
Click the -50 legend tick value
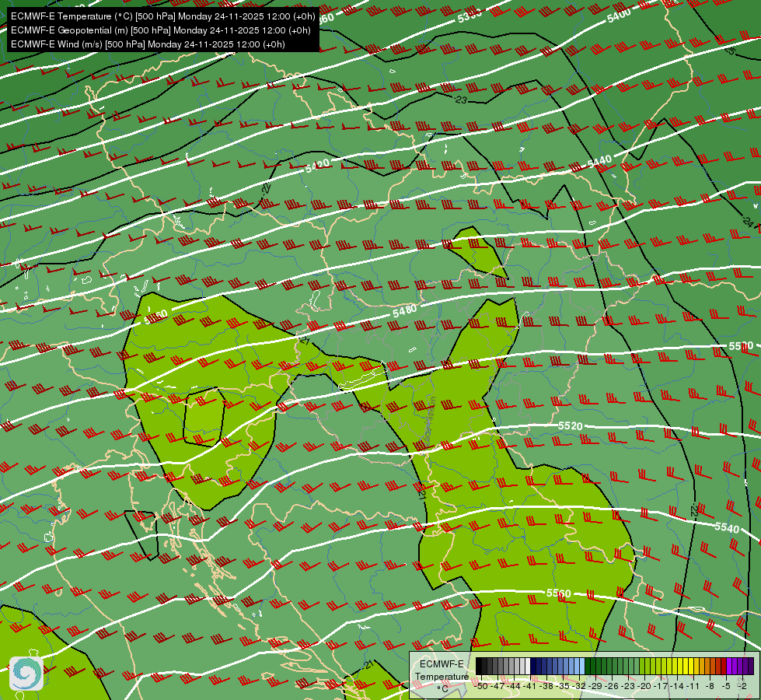pyautogui.click(x=481, y=687)
